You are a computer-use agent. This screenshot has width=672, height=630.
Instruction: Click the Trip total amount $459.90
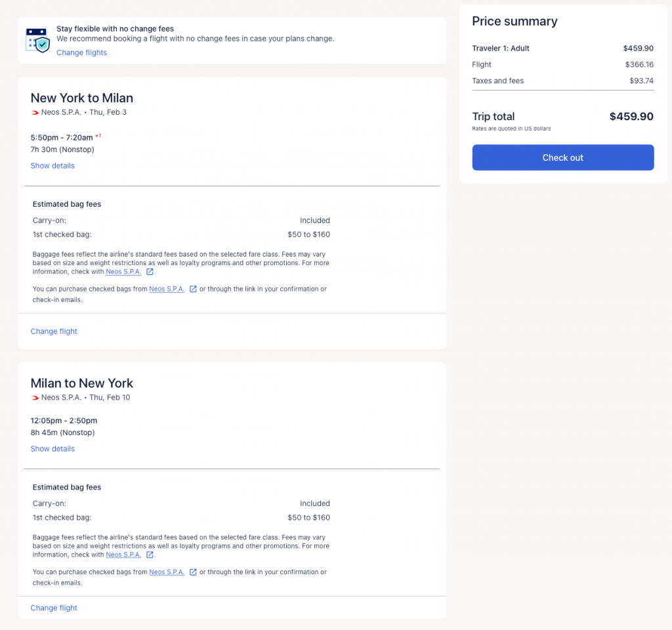coord(631,117)
